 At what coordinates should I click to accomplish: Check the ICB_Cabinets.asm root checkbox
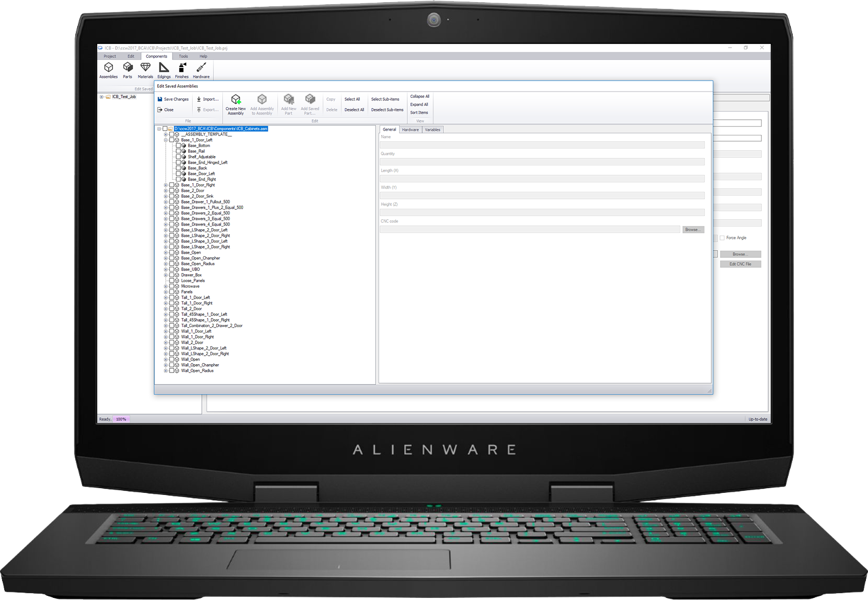tap(165, 129)
